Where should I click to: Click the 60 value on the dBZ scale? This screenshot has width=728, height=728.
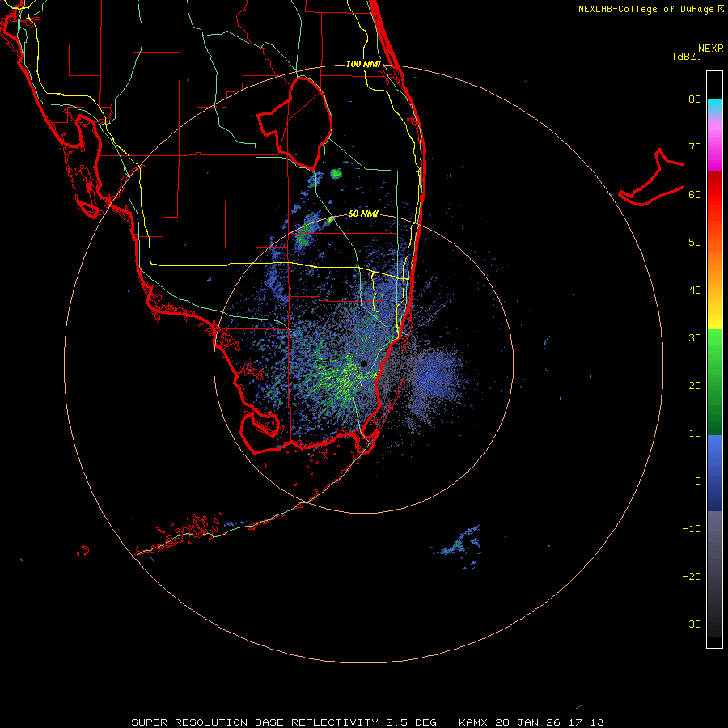[x=695, y=195]
